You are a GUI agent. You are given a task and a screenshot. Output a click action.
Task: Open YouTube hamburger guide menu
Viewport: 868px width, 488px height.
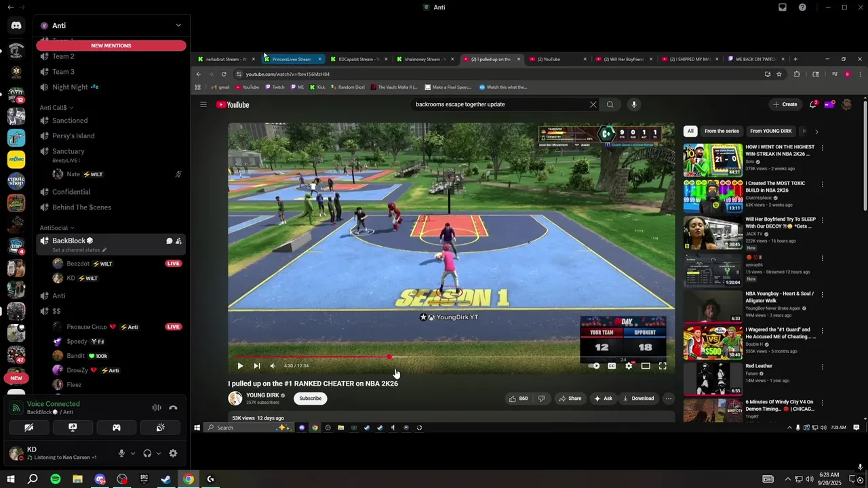203,104
